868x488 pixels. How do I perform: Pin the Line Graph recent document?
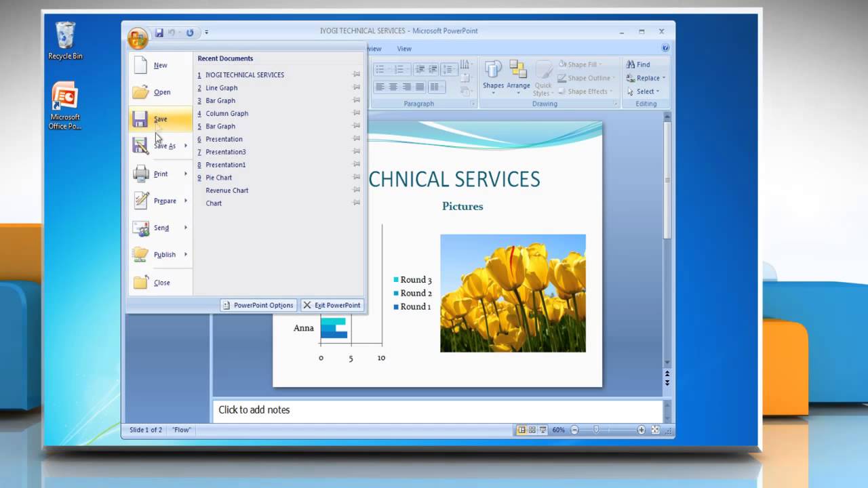point(357,87)
